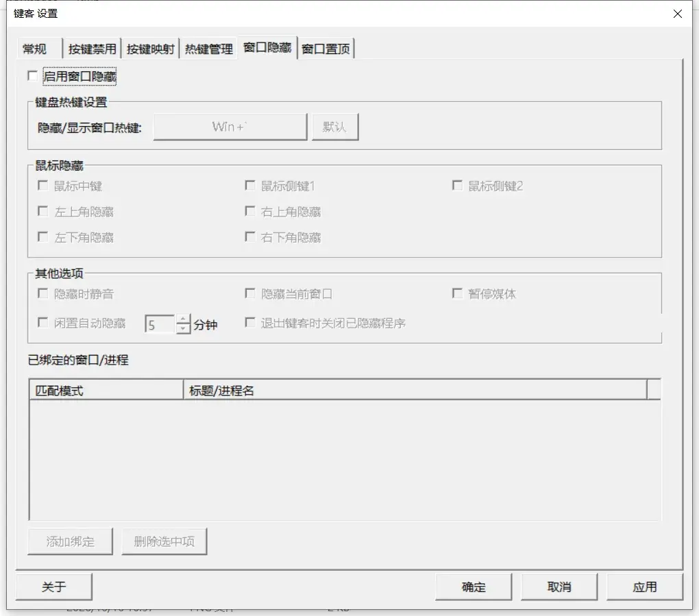Screen dimensions: 699x616
Task: Check the 鼠标侧键1 option
Action: [x=250, y=186]
